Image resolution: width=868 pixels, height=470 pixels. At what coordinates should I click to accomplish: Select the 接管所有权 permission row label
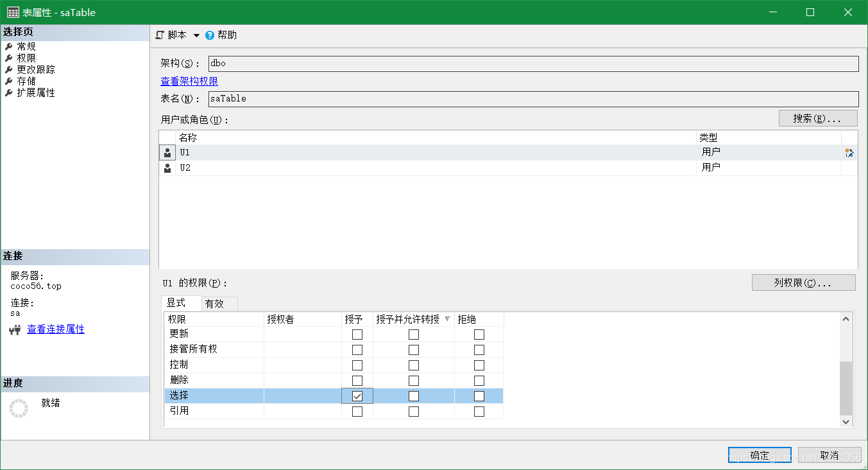(193, 350)
